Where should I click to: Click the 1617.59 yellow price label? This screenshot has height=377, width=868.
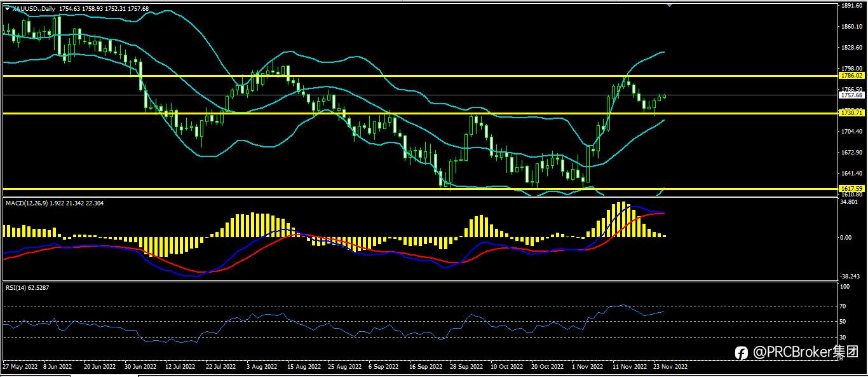point(851,189)
